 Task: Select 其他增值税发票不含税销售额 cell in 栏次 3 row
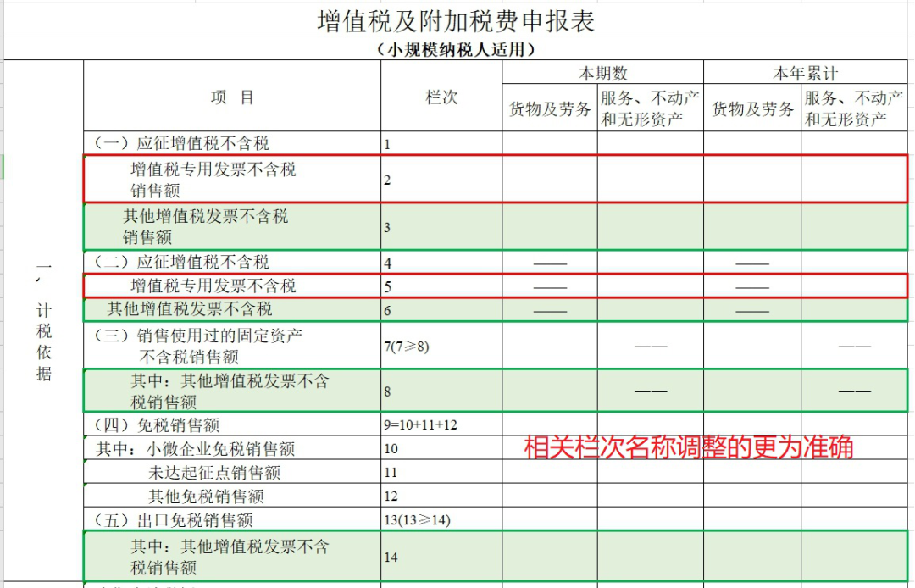click(x=232, y=227)
